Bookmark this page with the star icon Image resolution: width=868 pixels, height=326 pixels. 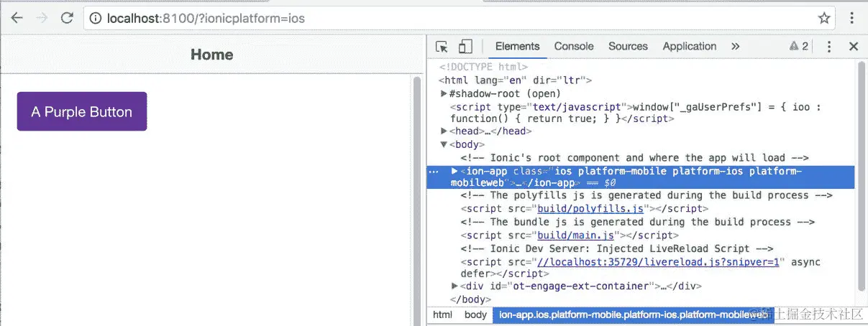pos(823,18)
